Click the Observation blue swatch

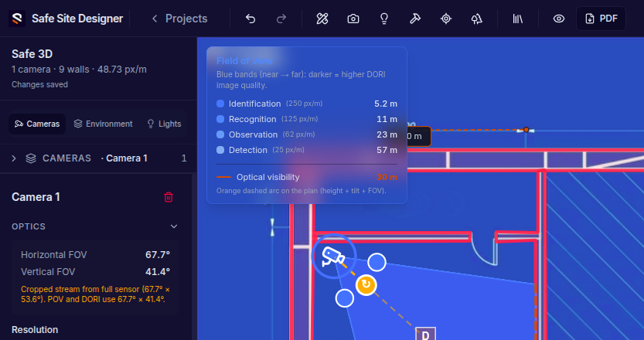tap(220, 134)
